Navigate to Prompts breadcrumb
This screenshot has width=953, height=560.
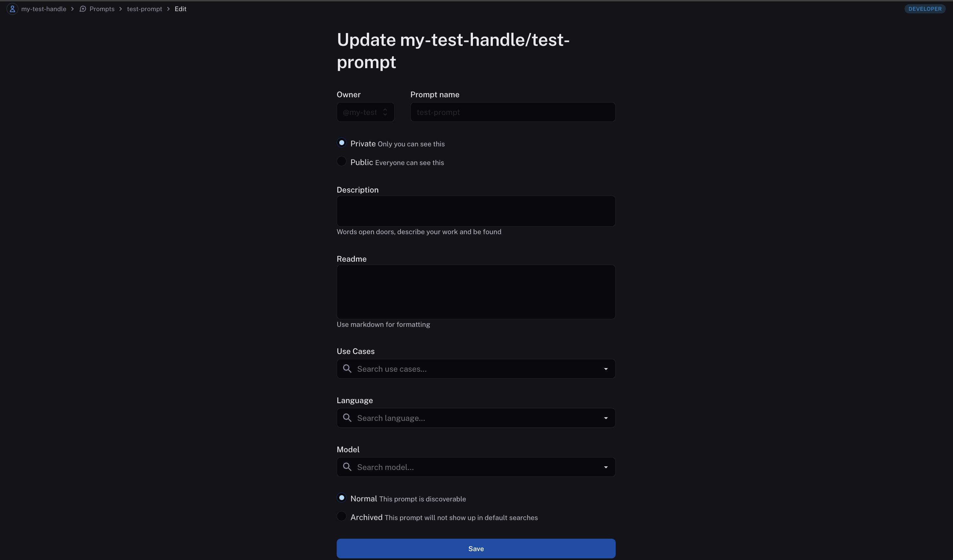(x=102, y=9)
